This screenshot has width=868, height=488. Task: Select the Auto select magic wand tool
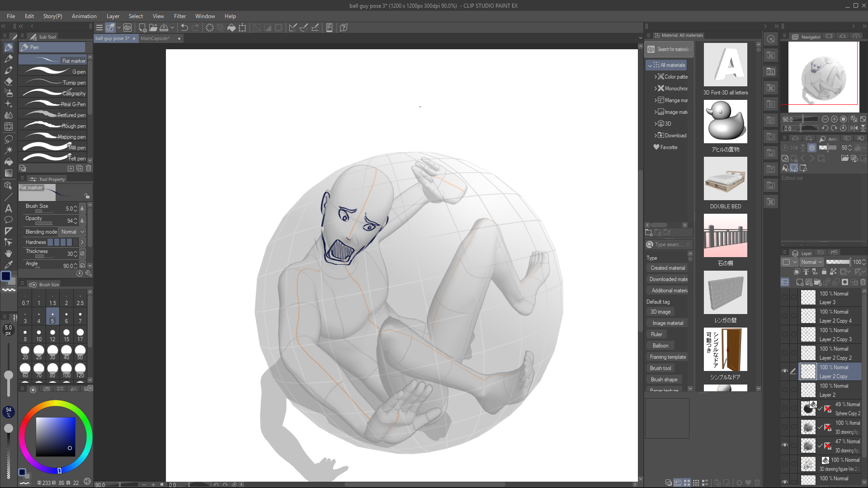point(8,150)
